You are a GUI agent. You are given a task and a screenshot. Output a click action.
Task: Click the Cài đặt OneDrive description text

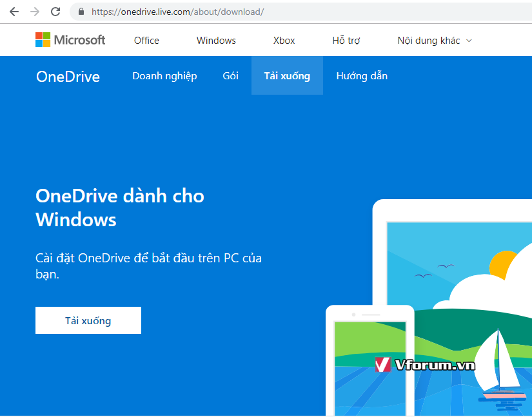148,266
